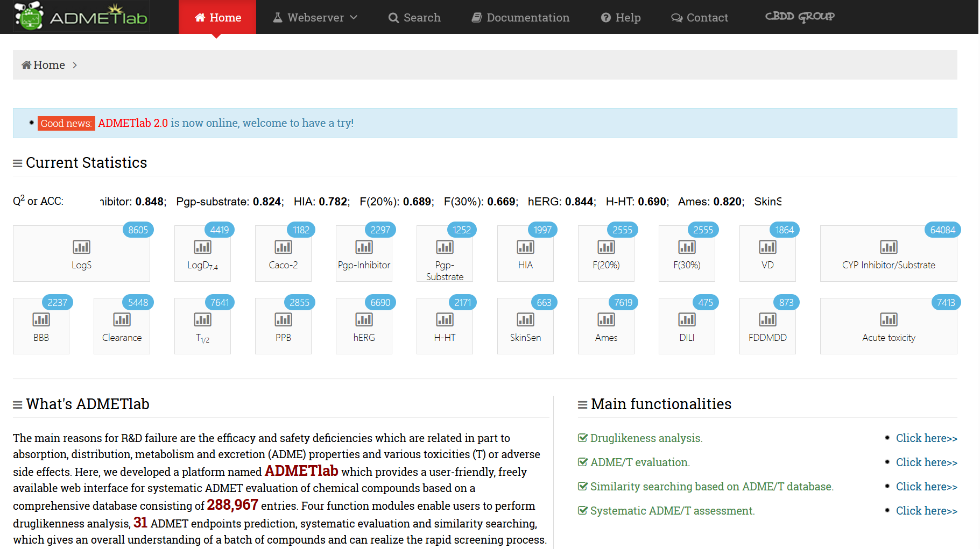Click here link for Systematic ADME/T assessment
Image resolution: width=980 pixels, height=549 pixels.
[927, 511]
